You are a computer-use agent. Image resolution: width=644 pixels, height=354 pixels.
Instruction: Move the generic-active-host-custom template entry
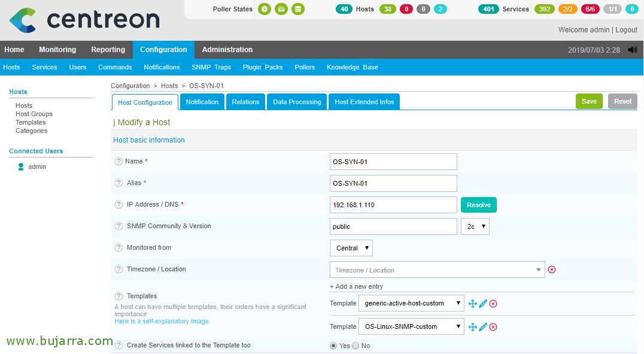tap(473, 304)
